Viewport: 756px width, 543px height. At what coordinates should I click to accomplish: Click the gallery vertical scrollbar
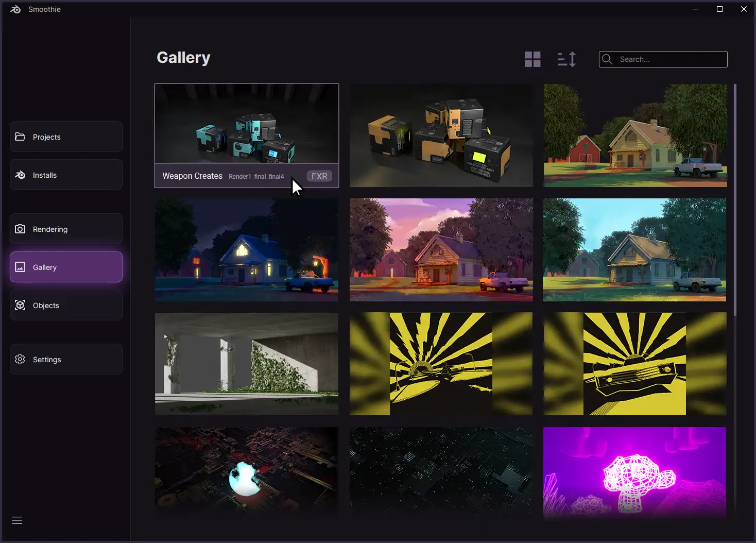click(735, 200)
